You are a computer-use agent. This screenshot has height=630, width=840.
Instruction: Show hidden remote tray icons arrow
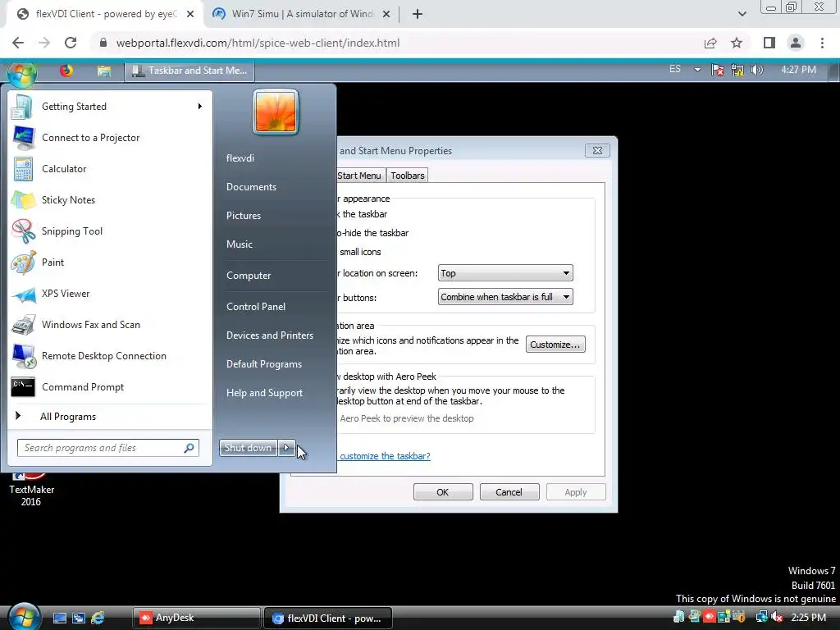click(697, 70)
